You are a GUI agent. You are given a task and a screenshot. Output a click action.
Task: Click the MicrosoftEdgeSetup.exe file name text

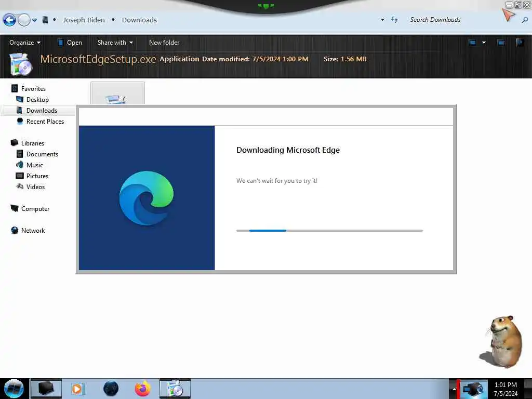point(98,59)
